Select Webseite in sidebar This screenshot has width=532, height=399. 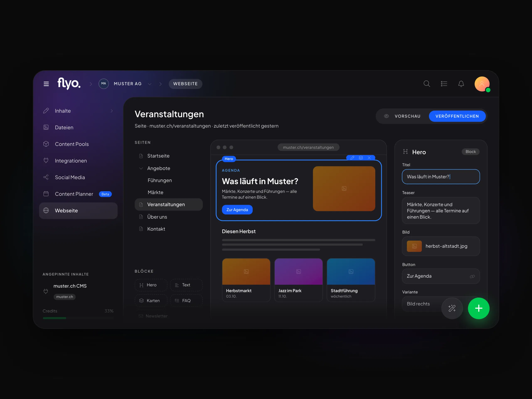point(78,211)
